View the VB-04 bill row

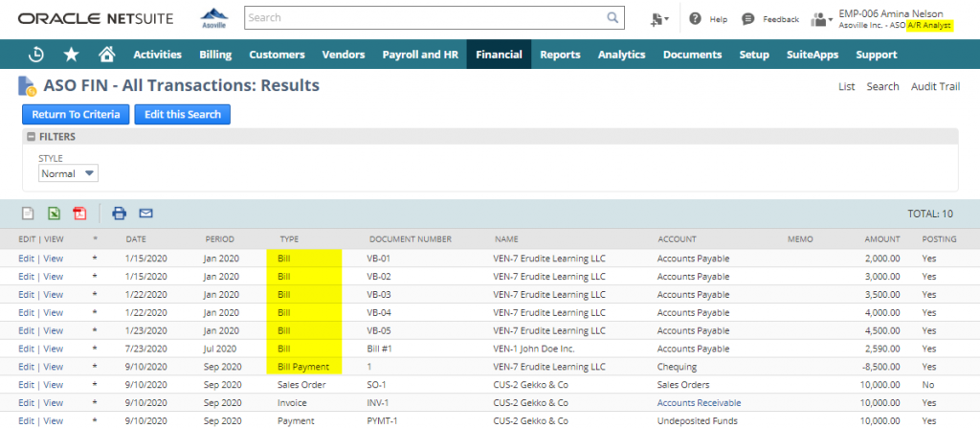coord(54,313)
